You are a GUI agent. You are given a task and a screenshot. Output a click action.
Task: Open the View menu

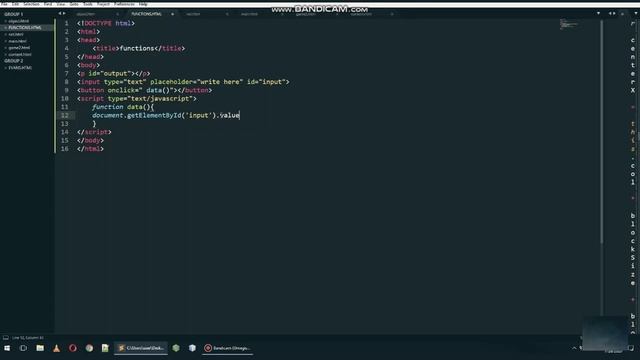(61, 4)
